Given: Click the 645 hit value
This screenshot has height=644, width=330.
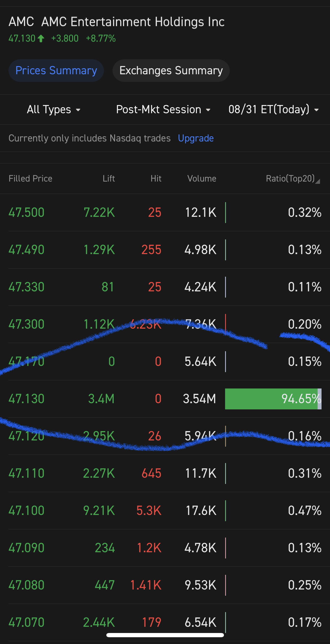Looking at the screenshot, I should coord(151,473).
